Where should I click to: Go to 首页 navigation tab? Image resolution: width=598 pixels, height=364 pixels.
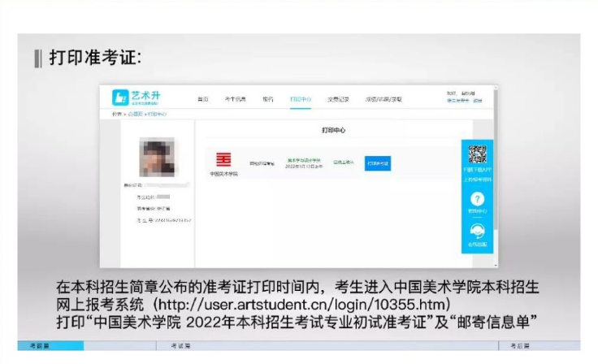[202, 100]
